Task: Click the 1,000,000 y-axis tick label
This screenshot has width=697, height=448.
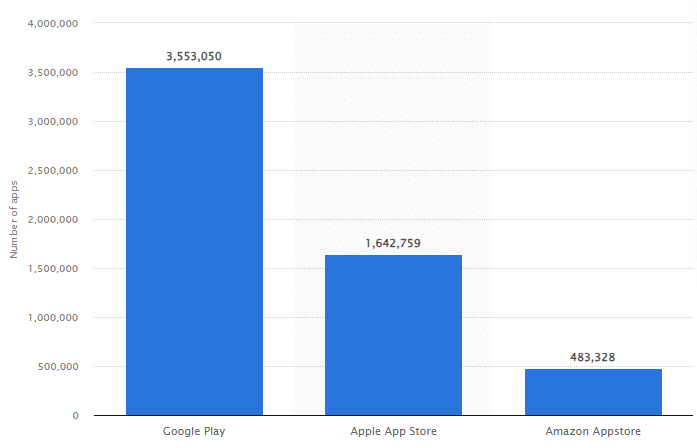Action: tap(53, 317)
